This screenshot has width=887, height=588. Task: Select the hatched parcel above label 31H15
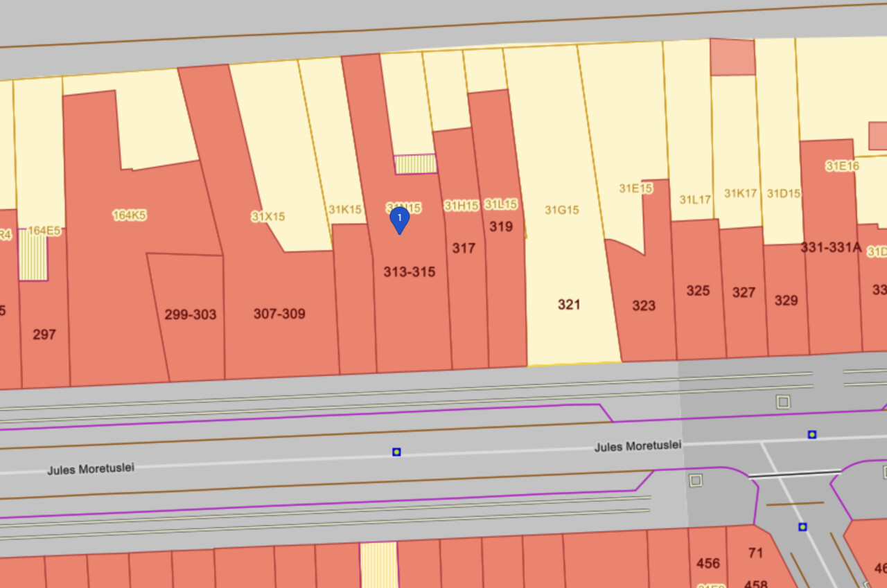pyautogui.click(x=415, y=164)
